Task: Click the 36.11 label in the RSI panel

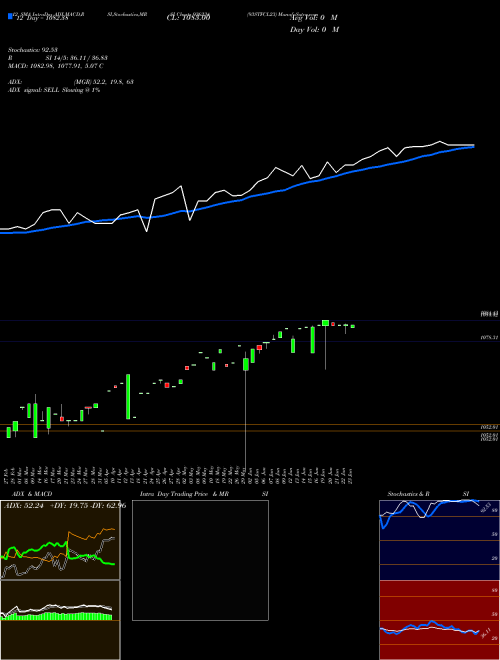Action: pyautogui.click(x=485, y=633)
